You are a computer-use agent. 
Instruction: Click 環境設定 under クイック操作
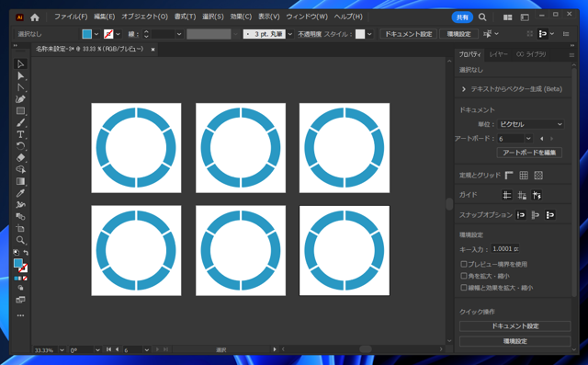[515, 341]
